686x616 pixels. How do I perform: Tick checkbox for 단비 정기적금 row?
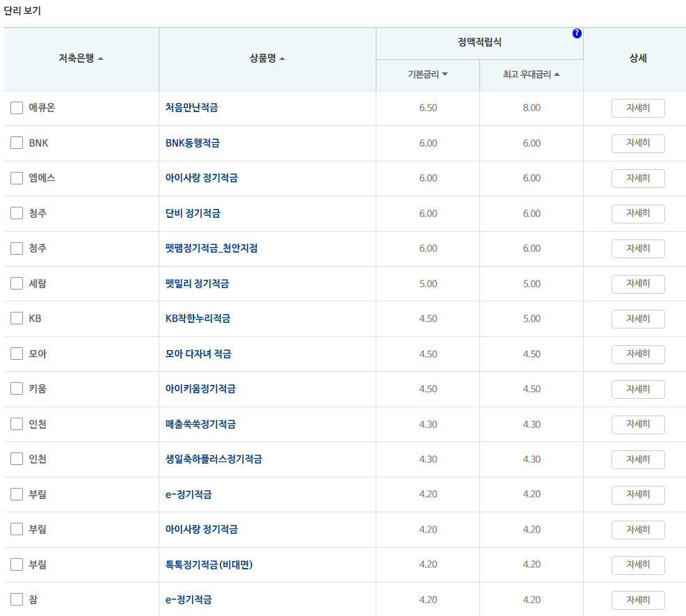[x=17, y=213]
